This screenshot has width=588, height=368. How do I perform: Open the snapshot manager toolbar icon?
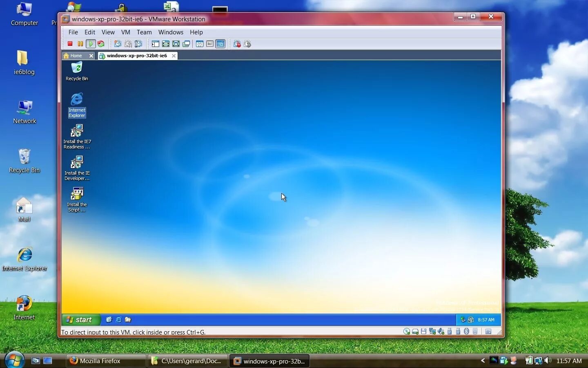(x=138, y=44)
